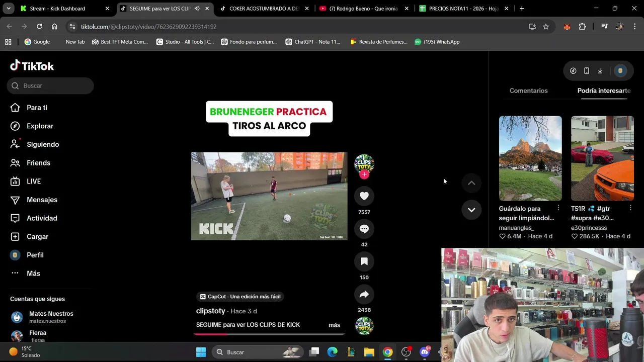Open options for the T51R #gtr video
This screenshot has height=362, width=644.
pos(630,208)
